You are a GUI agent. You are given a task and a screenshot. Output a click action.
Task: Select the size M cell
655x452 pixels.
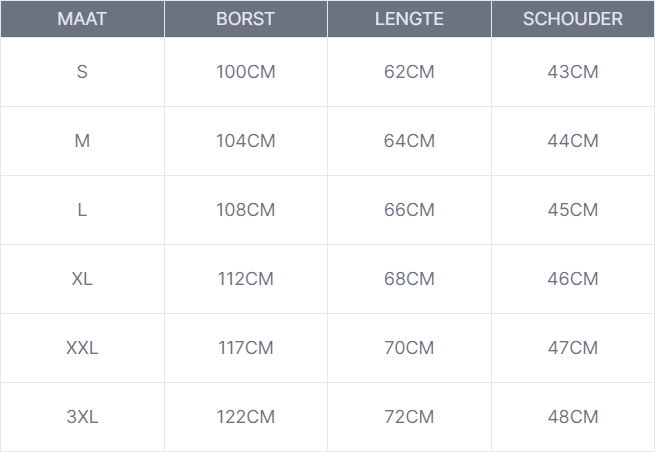click(82, 141)
